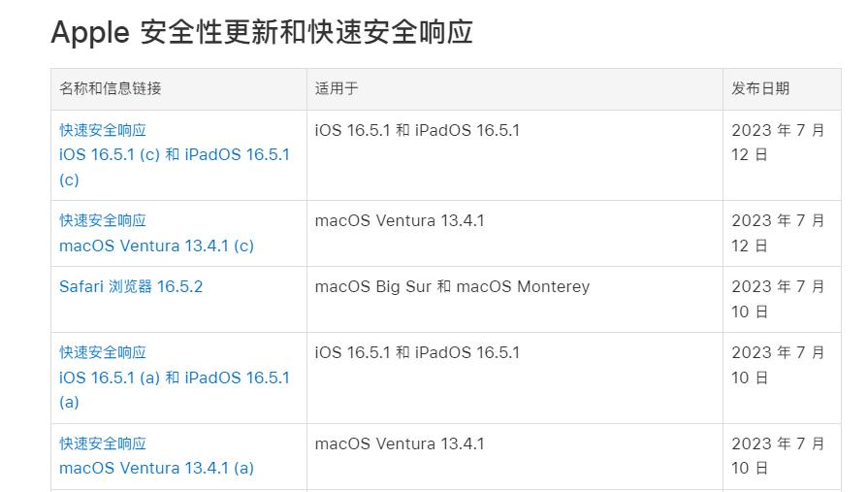Open the macOS Ventura 13.4.1 (c) link

(156, 246)
